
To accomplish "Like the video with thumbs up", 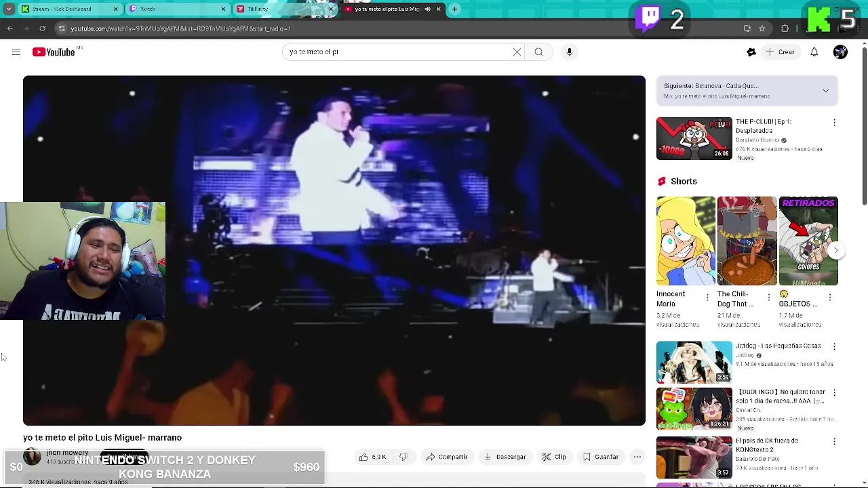I will tap(372, 457).
